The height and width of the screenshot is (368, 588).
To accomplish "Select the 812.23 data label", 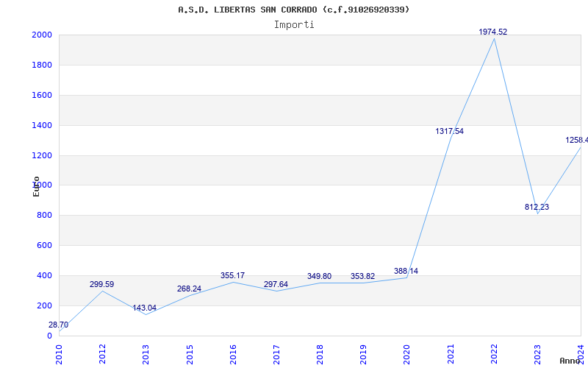I will (537, 208).
